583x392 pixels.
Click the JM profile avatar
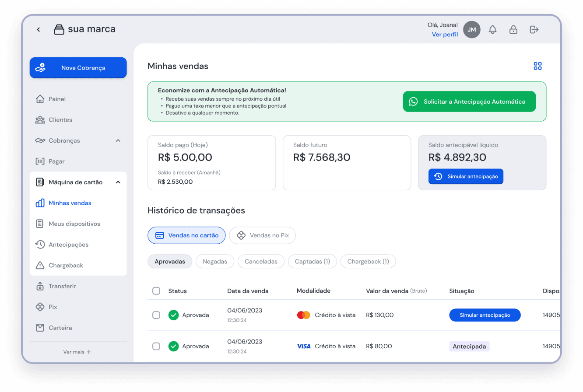pos(471,30)
